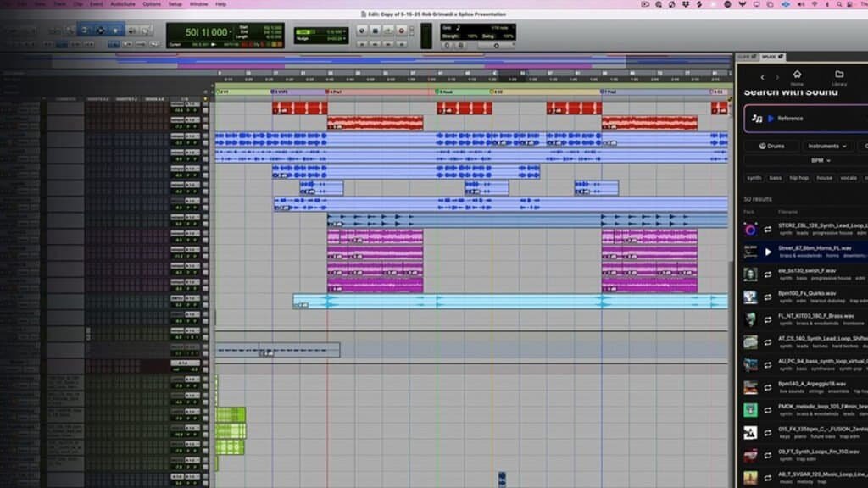Image resolution: width=868 pixels, height=488 pixels.
Task: Click the back navigation arrow in Splice
Action: click(x=762, y=77)
